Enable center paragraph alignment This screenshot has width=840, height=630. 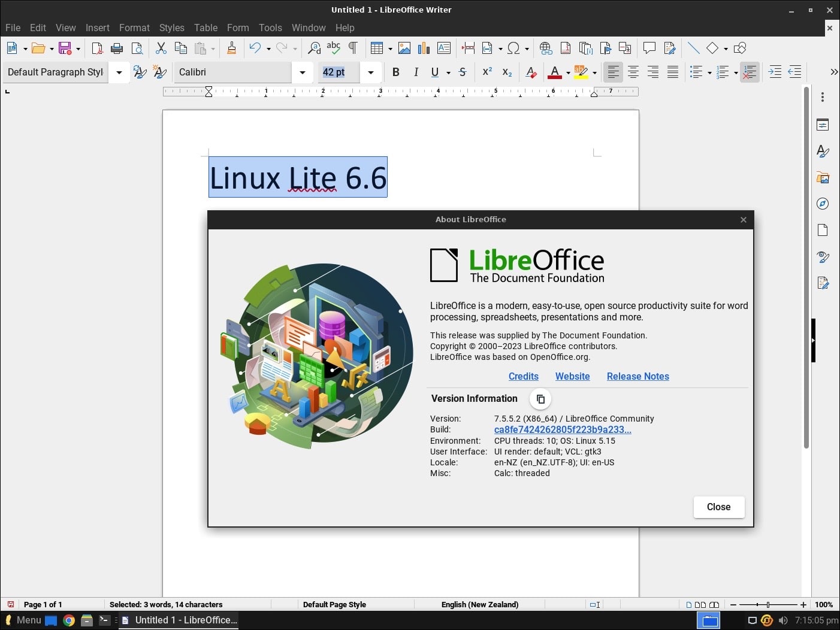tap(633, 72)
